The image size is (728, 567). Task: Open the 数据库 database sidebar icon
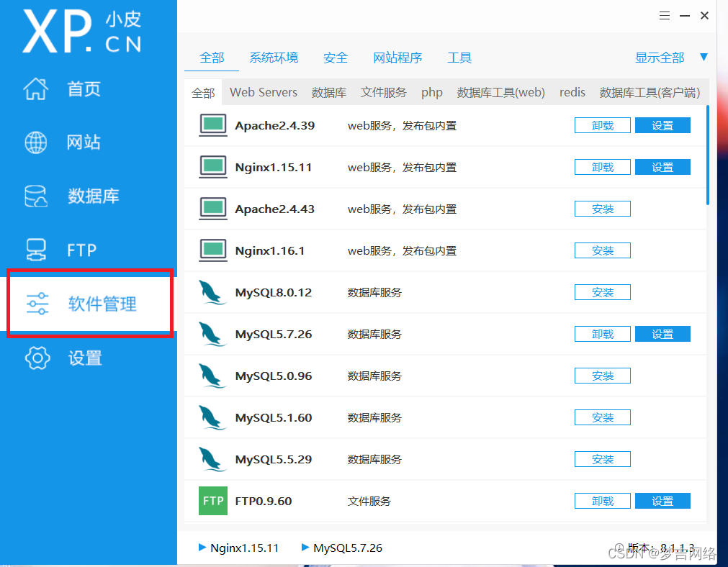click(36, 196)
